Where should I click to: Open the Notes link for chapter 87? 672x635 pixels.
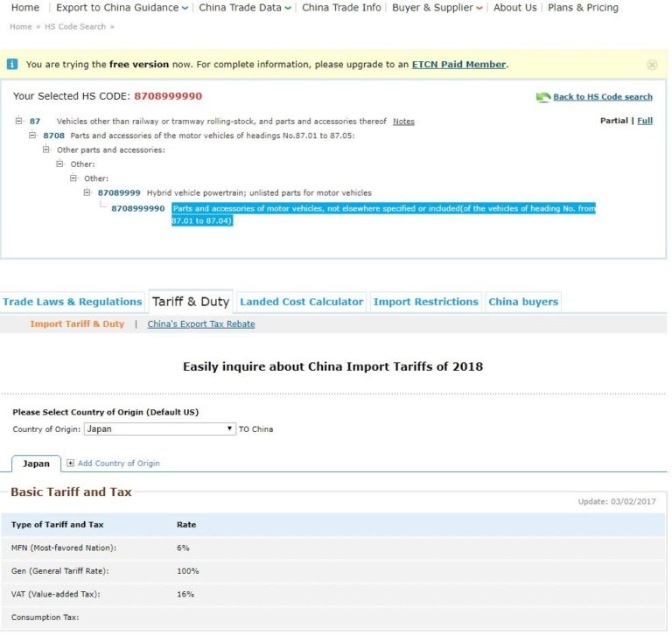[x=403, y=122]
